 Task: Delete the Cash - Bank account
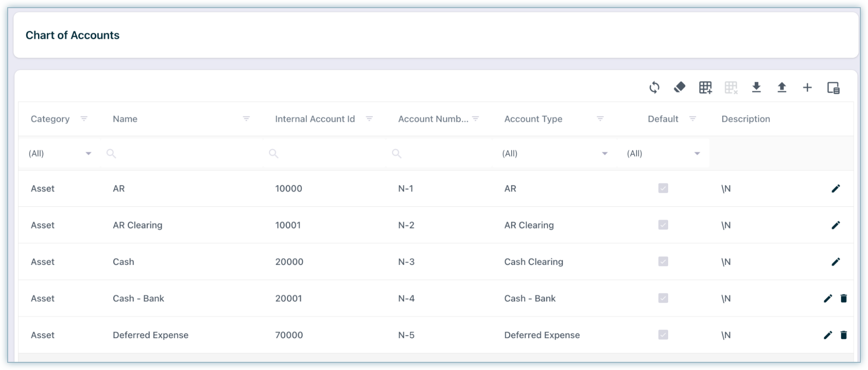pyautogui.click(x=843, y=298)
